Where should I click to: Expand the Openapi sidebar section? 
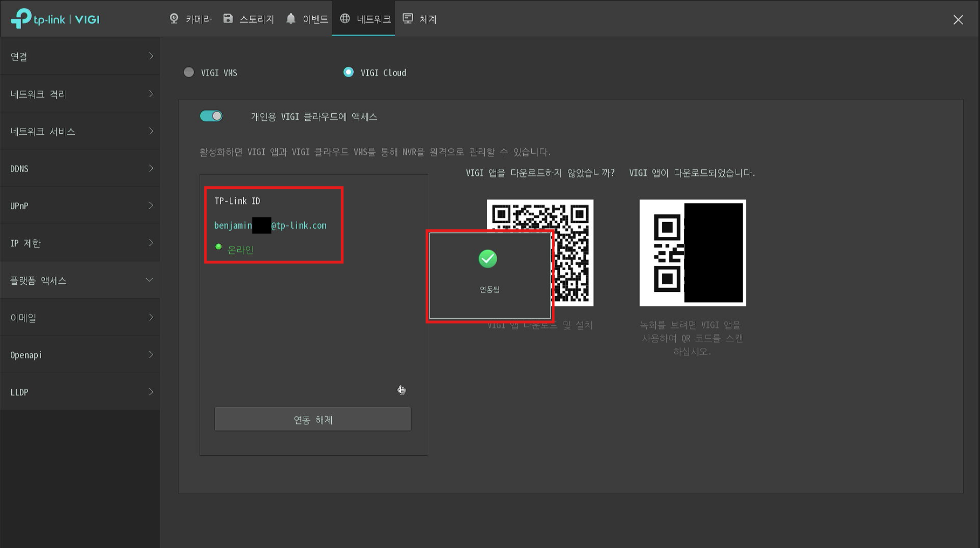pos(80,355)
